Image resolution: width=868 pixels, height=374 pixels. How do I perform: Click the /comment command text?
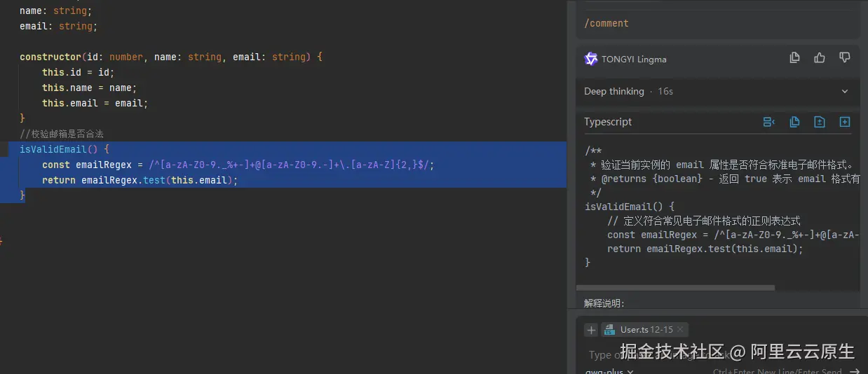pyautogui.click(x=606, y=23)
